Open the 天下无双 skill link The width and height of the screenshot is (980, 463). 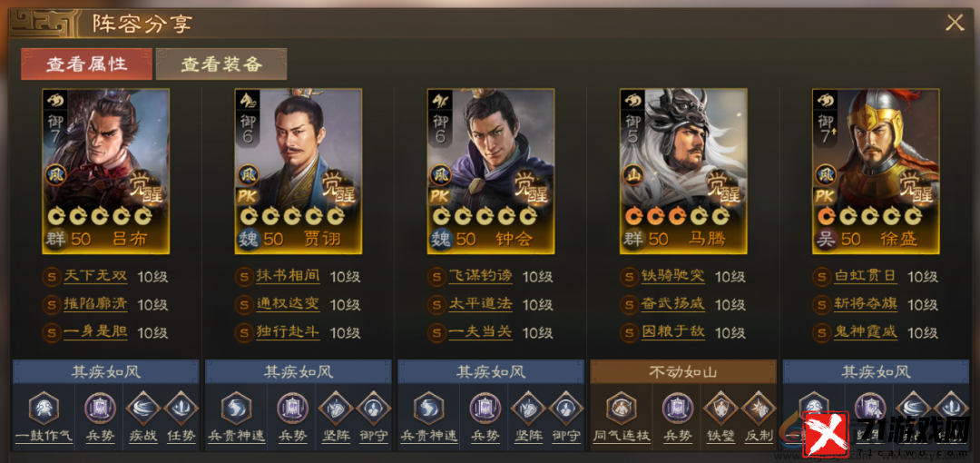[x=95, y=276]
